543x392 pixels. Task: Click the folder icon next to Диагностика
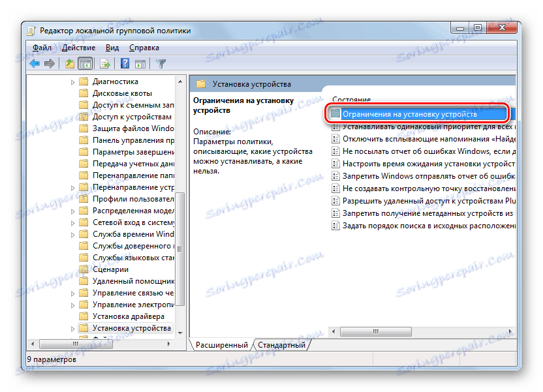pos(84,82)
